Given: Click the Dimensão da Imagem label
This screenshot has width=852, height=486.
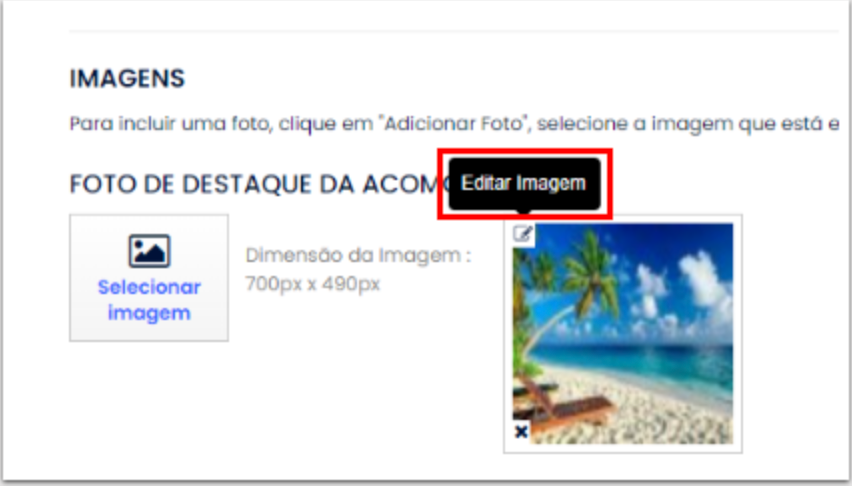Looking at the screenshot, I should tap(358, 255).
